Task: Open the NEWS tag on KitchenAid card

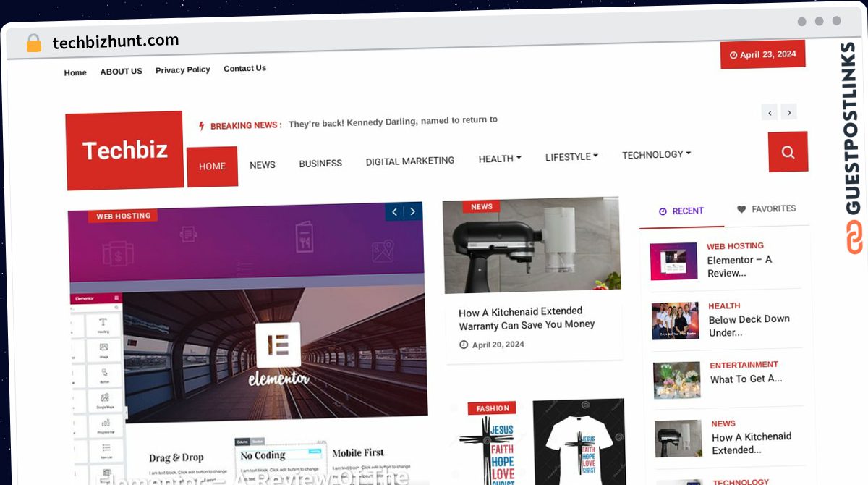Action: tap(482, 207)
